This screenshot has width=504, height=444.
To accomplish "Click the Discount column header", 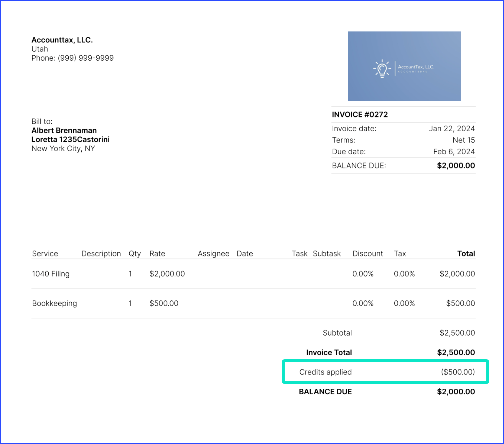I will click(x=368, y=254).
